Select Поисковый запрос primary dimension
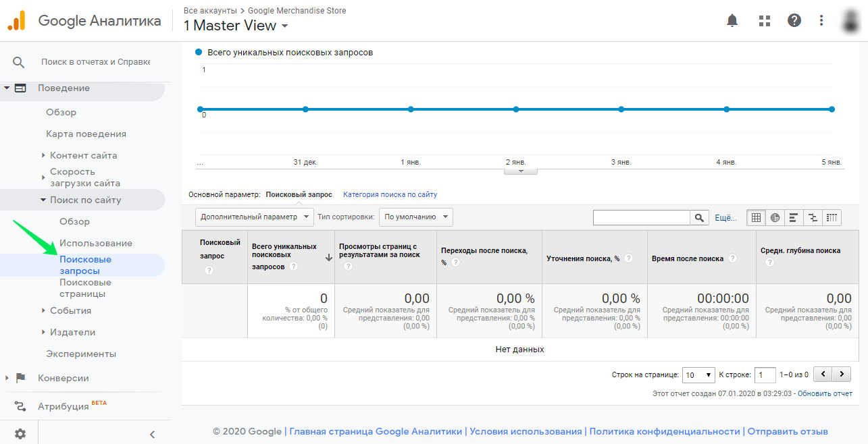 pyautogui.click(x=299, y=194)
